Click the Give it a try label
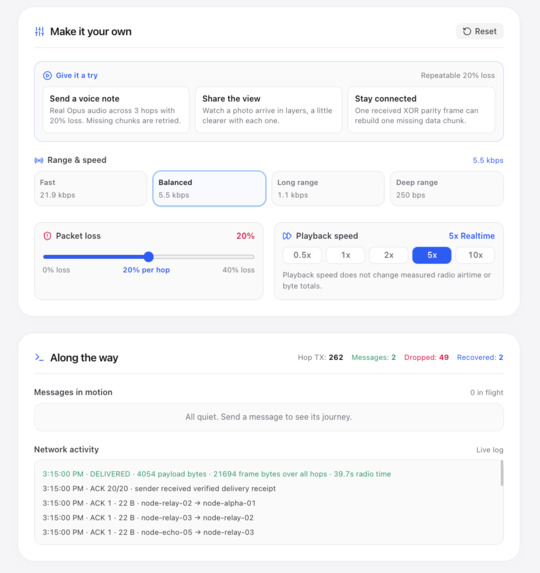This screenshot has height=573, width=540. 77,76
